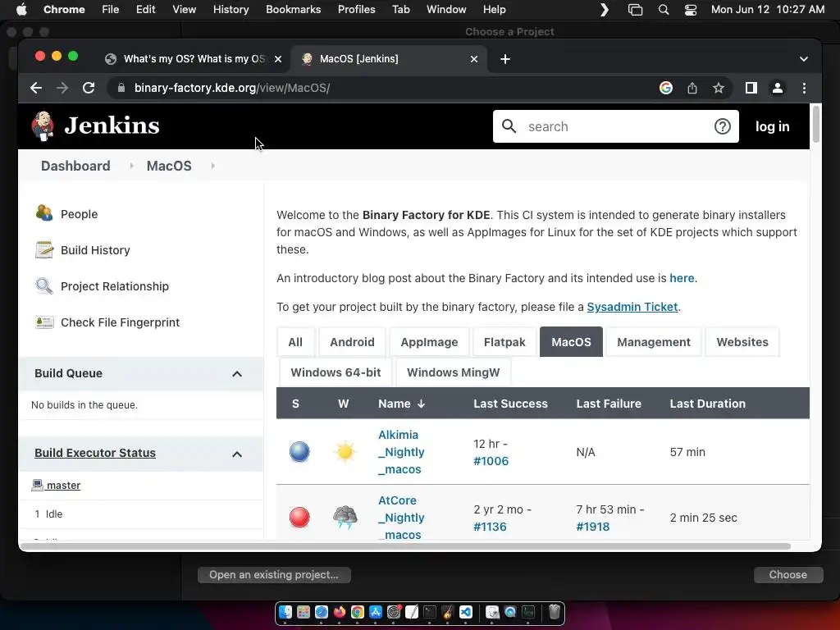Bookmark this page with the star icon
This screenshot has height=630, width=840.
[x=719, y=88]
